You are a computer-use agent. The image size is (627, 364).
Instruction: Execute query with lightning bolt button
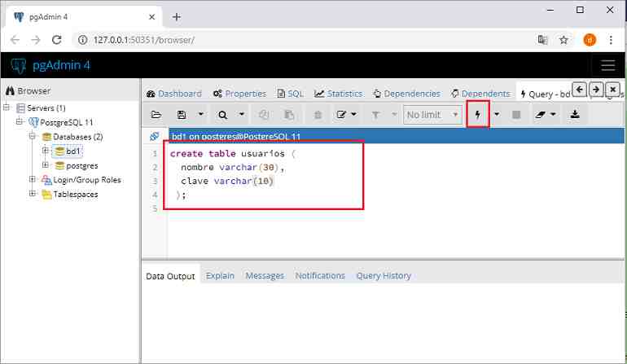pyautogui.click(x=477, y=115)
